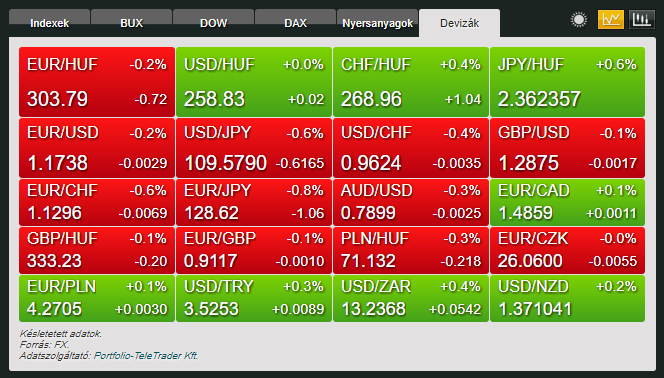
Task: Click the sun brightness theme icon
Action: [x=579, y=20]
